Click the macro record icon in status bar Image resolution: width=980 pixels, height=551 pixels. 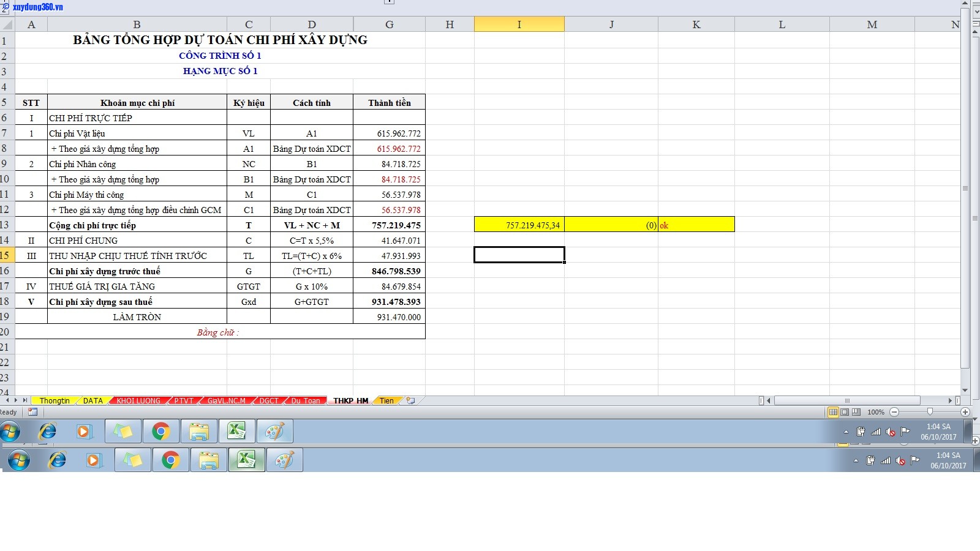(33, 412)
